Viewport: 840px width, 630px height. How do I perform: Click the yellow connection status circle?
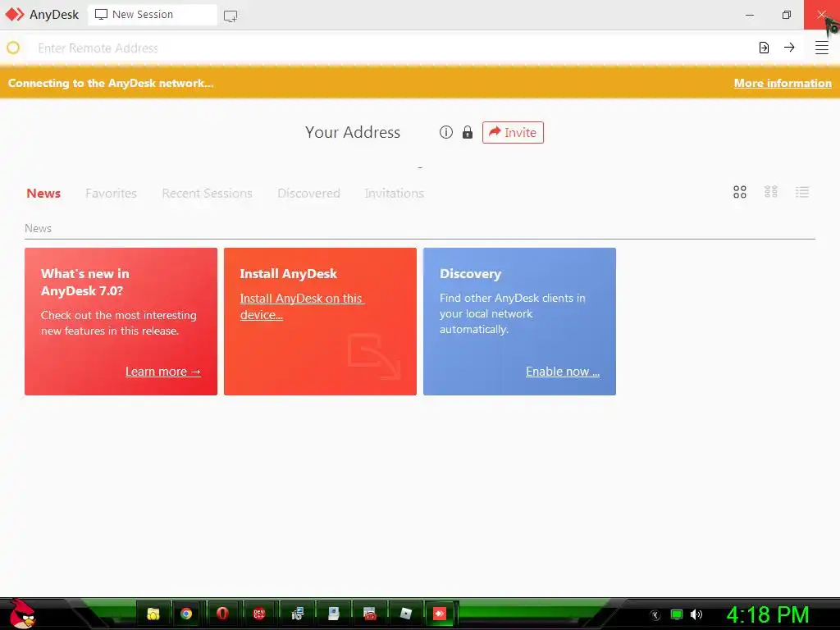pos(13,48)
